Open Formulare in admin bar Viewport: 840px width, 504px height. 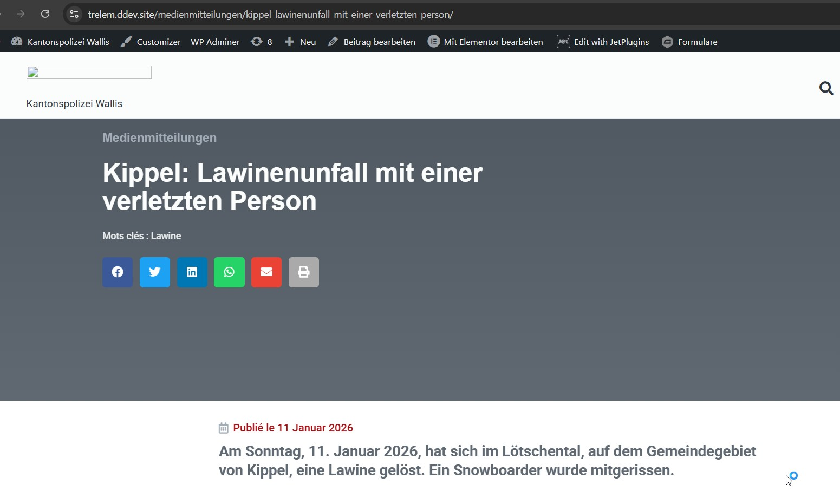point(690,42)
